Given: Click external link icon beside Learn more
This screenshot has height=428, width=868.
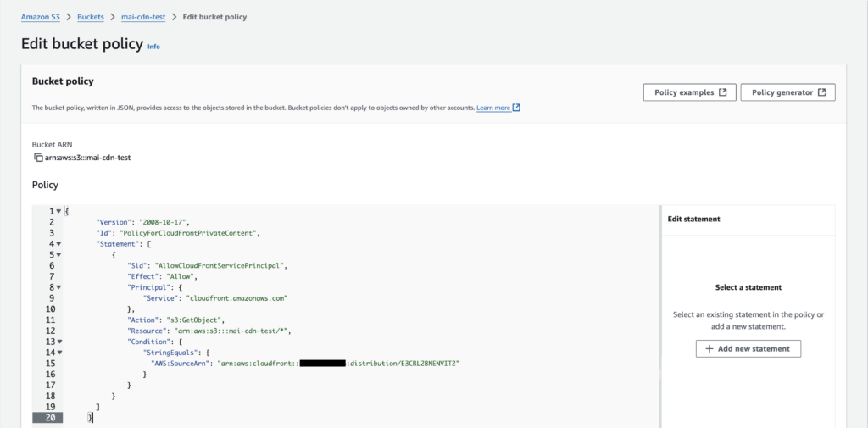Looking at the screenshot, I should (516, 108).
